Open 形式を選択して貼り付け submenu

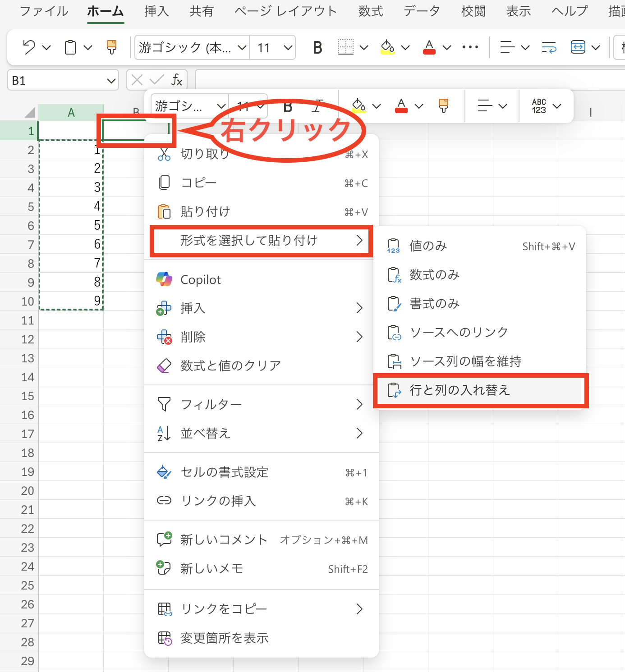point(262,241)
